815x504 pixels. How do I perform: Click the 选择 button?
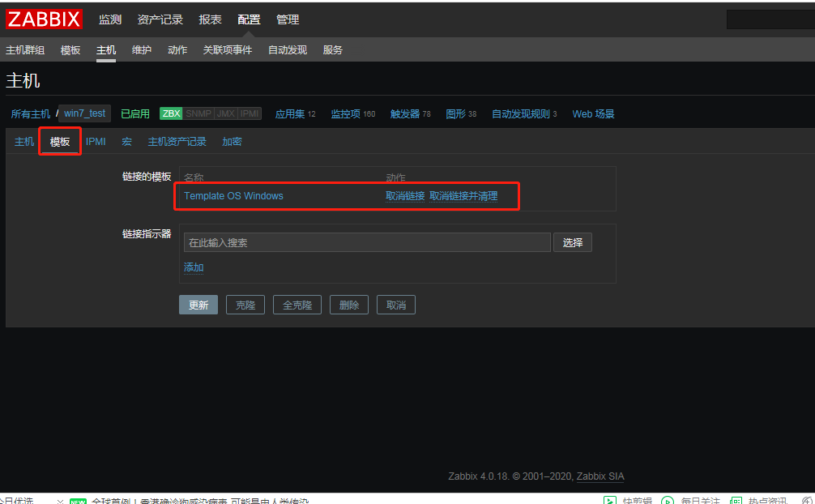(572, 242)
